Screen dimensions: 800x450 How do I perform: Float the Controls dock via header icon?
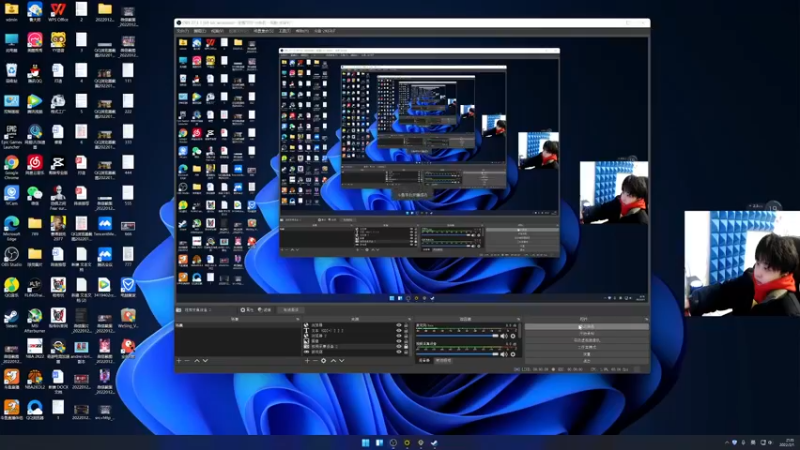[646, 319]
